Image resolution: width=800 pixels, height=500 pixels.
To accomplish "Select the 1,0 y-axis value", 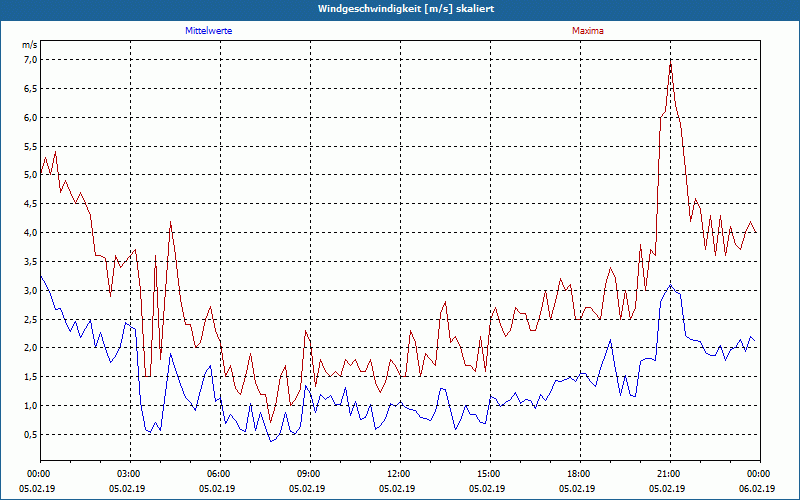I will (30, 406).
